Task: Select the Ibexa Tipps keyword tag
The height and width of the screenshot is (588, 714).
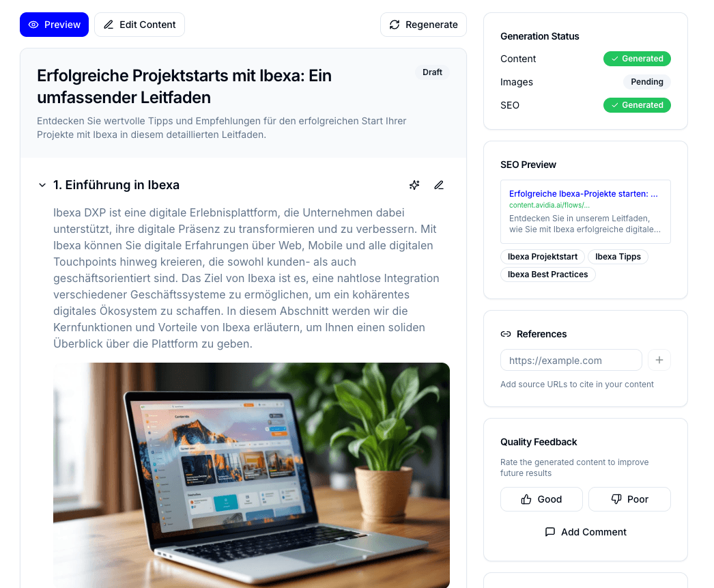Action: coord(618,256)
